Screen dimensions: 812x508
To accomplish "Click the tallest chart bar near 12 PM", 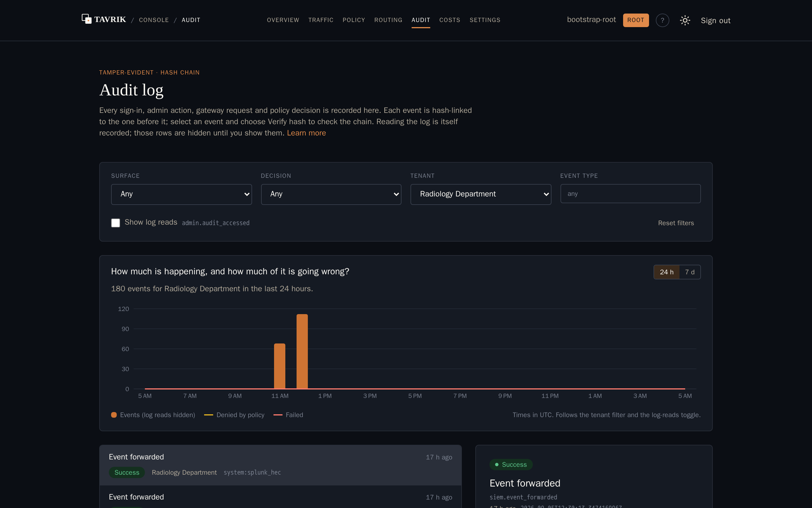I will pos(302,351).
